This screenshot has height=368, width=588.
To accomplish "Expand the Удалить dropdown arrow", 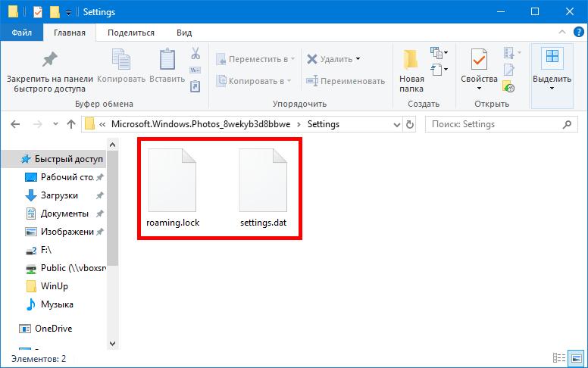I will [x=358, y=59].
